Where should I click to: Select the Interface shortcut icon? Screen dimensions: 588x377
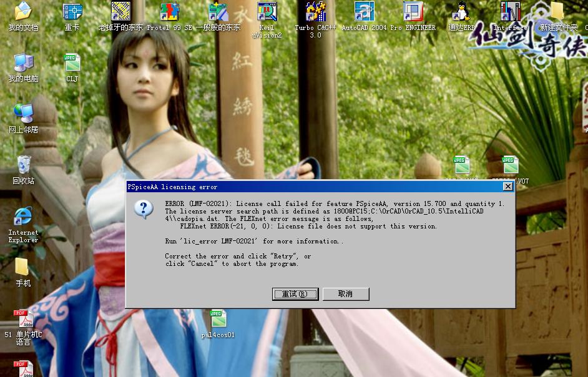coord(510,11)
